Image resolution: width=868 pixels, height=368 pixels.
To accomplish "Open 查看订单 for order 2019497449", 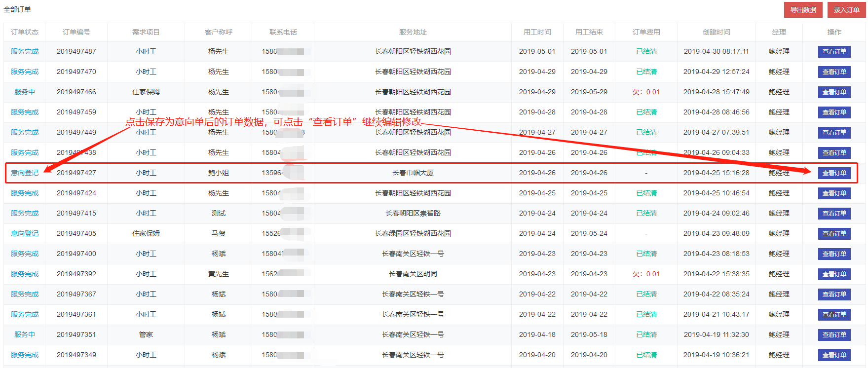I will coord(834,133).
